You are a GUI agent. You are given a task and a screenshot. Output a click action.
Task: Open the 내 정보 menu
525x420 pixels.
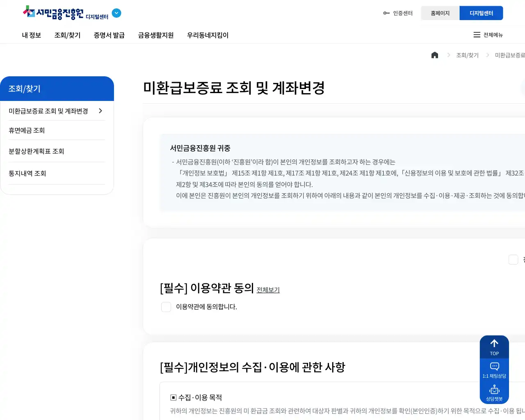(x=32, y=35)
